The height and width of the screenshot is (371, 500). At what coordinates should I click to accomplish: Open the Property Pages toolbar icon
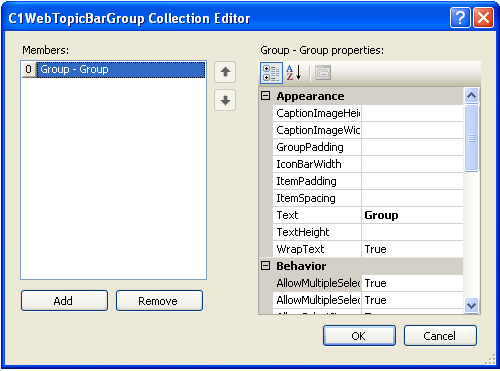tap(323, 73)
